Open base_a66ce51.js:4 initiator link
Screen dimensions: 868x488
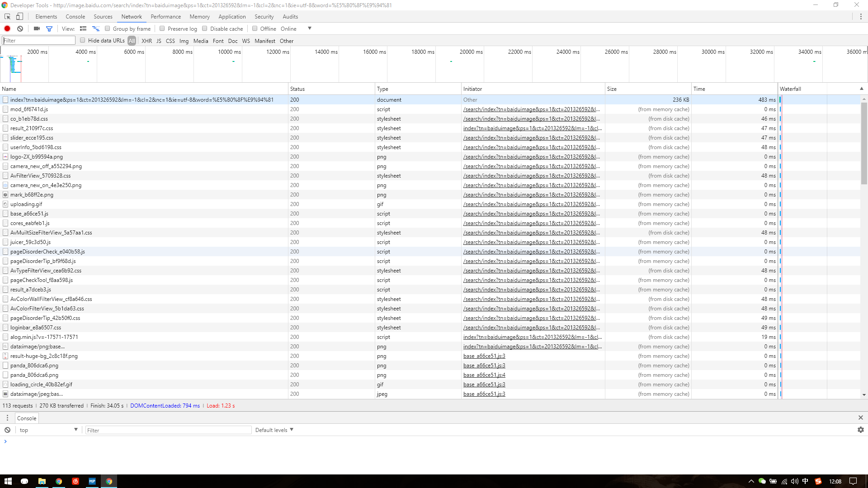coord(484,375)
